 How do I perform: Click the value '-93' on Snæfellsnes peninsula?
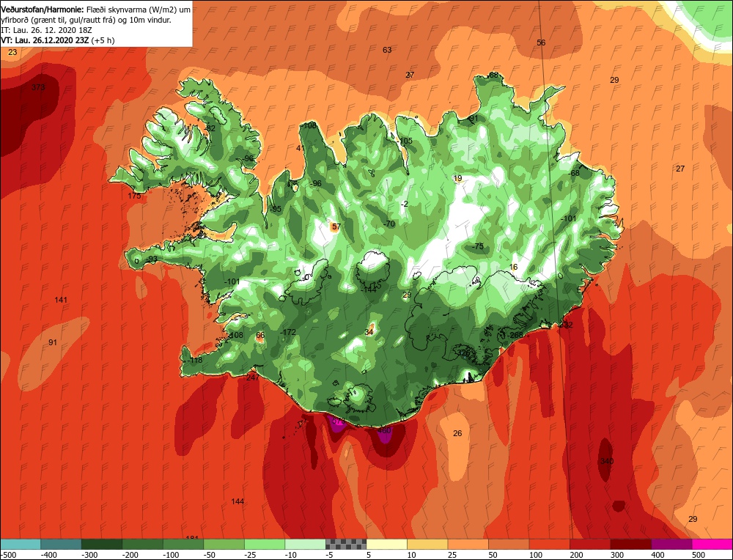pos(152,259)
